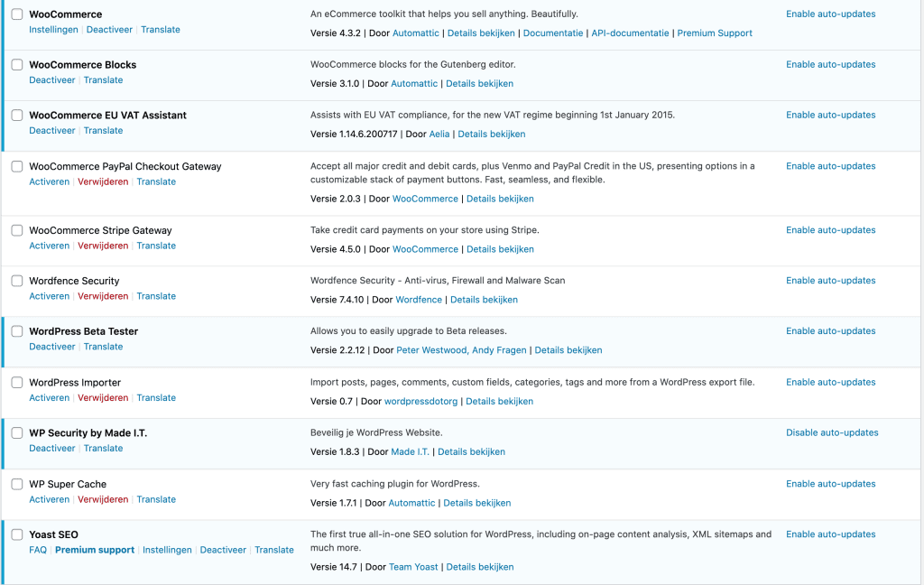
Task: Enable auto-updates for EU VAT Assistant
Action: [830, 115]
